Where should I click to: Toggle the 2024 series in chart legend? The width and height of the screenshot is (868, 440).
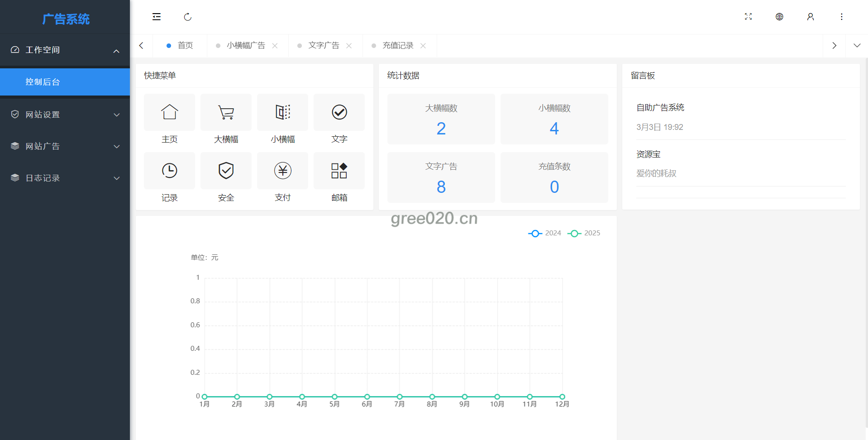pyautogui.click(x=545, y=233)
